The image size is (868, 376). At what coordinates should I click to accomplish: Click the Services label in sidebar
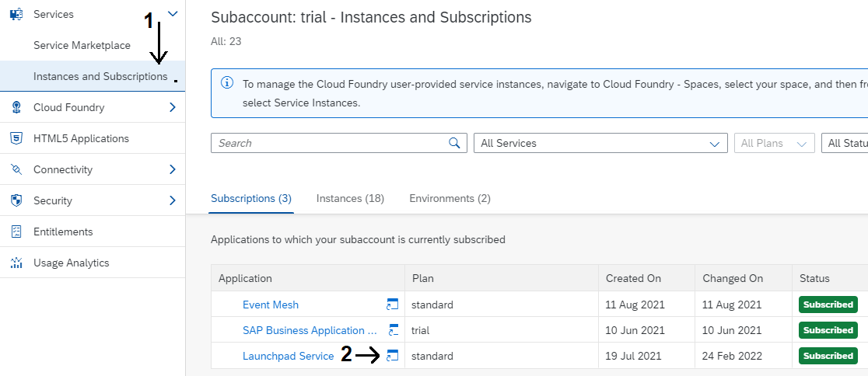pyautogui.click(x=54, y=14)
